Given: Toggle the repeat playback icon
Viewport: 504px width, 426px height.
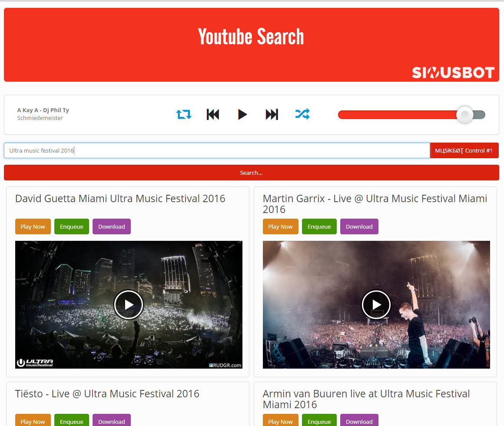Looking at the screenshot, I should (x=184, y=114).
